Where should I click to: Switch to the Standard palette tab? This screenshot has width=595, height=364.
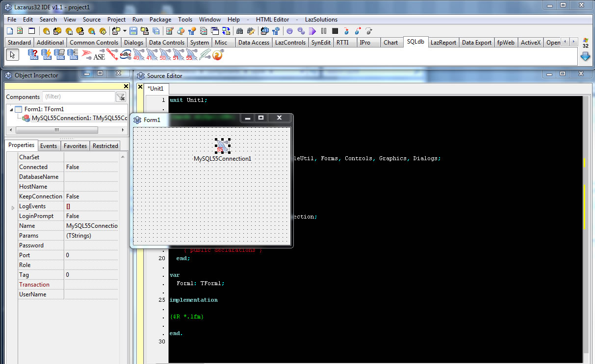(19, 43)
